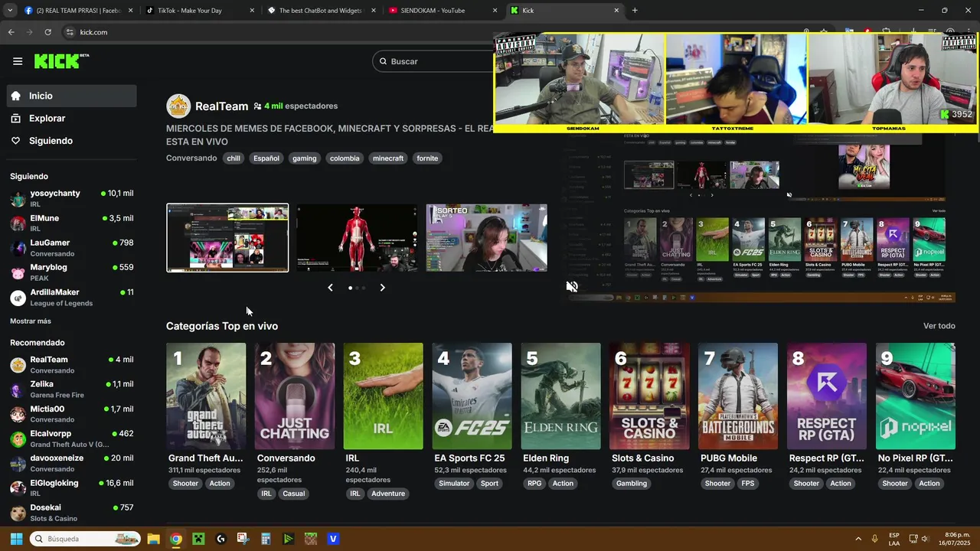Screen dimensions: 980x551
Task: Click the minecraft tag
Action: (x=388, y=158)
